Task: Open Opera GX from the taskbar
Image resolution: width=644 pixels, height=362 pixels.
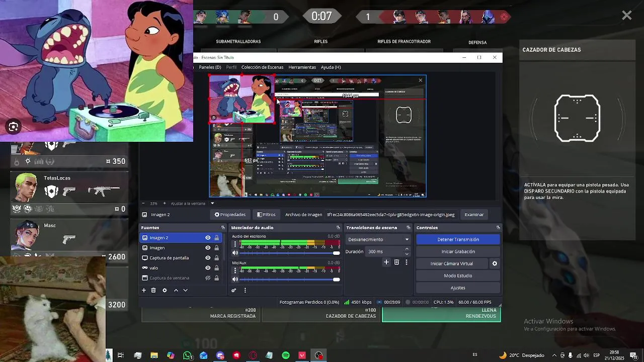Action: (253, 355)
